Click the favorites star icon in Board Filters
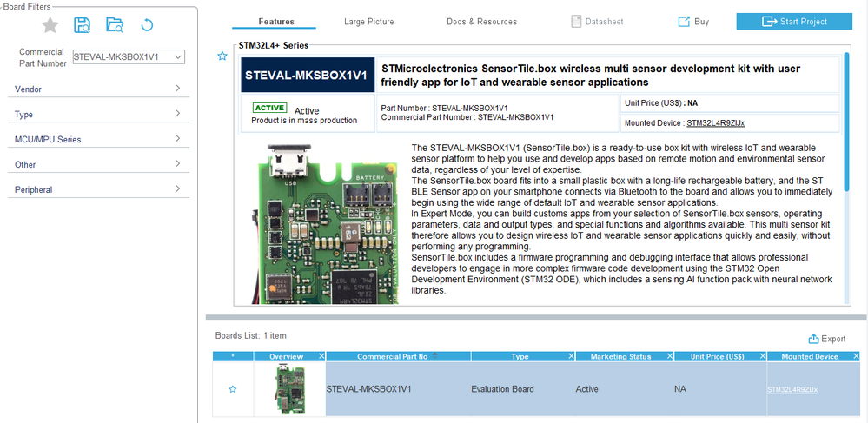Screen dimensions: 868x423 point(50,25)
